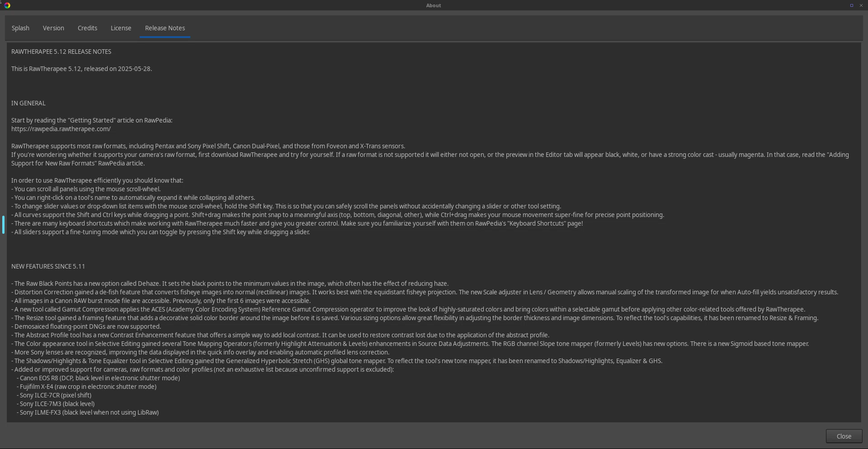This screenshot has width=868, height=449.
Task: Click the RAWTHERAPEE 5.12 RELEASE NOTES heading
Action: (x=61, y=52)
